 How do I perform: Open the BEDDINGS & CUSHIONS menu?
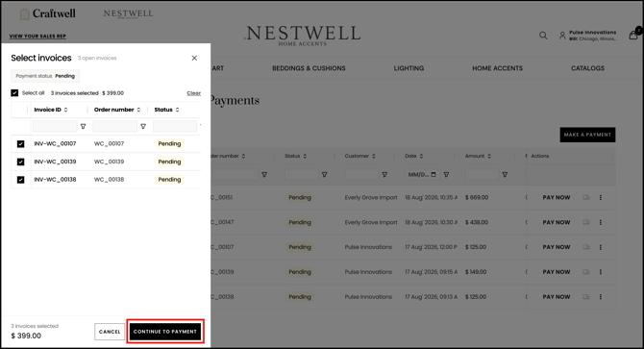pyautogui.click(x=309, y=68)
